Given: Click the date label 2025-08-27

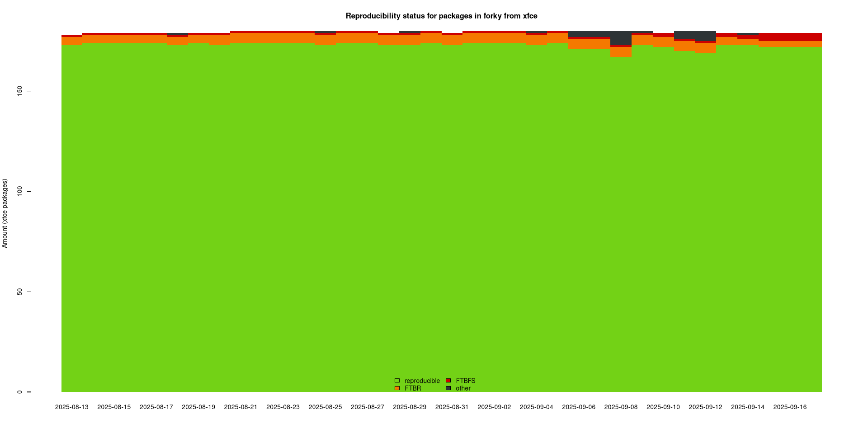Looking at the screenshot, I should click(x=368, y=407).
